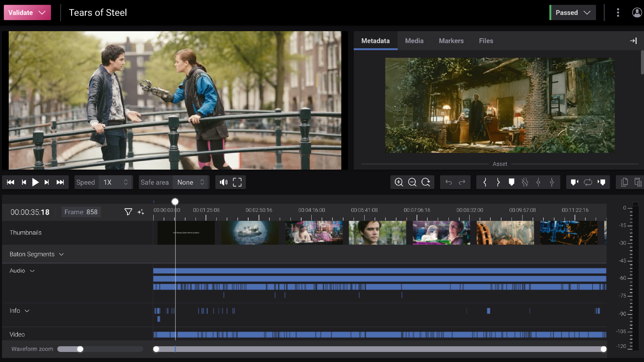Image resolution: width=644 pixels, height=362 pixels.
Task: Collapse the Audio track group
Action: [x=32, y=271]
